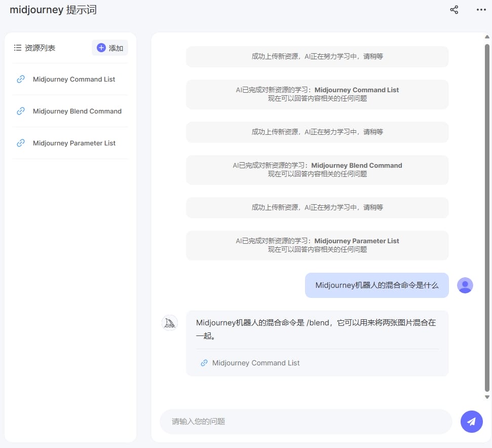
Task: Click the share icon in the header
Action: coord(453,10)
